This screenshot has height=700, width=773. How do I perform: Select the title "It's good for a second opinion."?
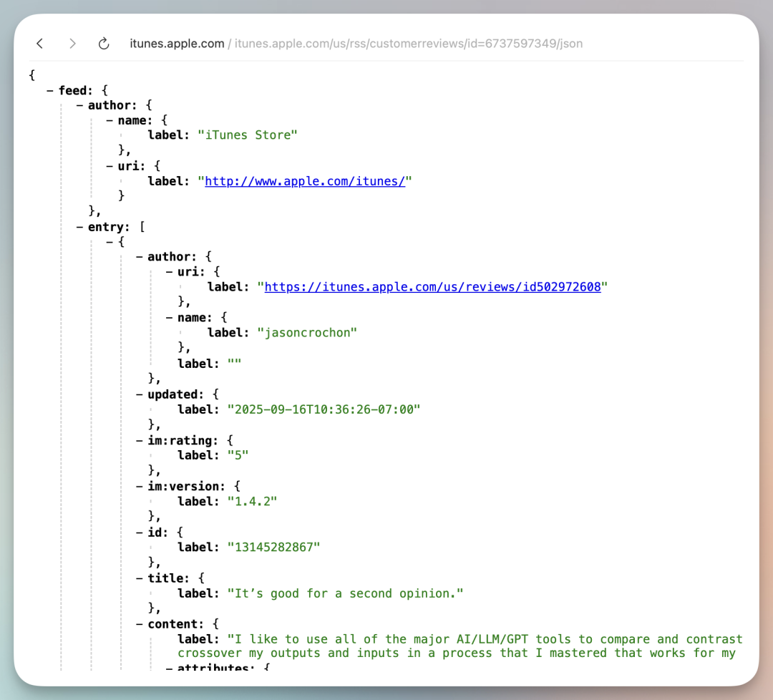point(345,593)
